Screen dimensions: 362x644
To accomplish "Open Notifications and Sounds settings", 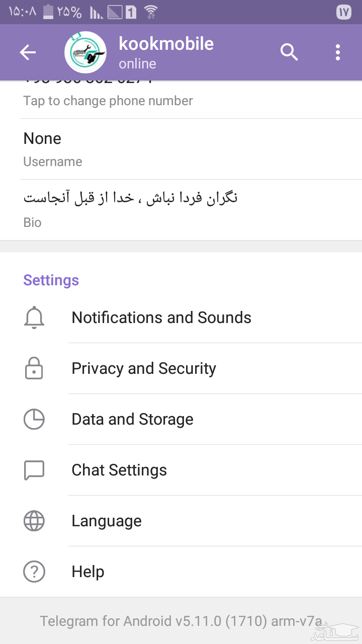I will (161, 318).
